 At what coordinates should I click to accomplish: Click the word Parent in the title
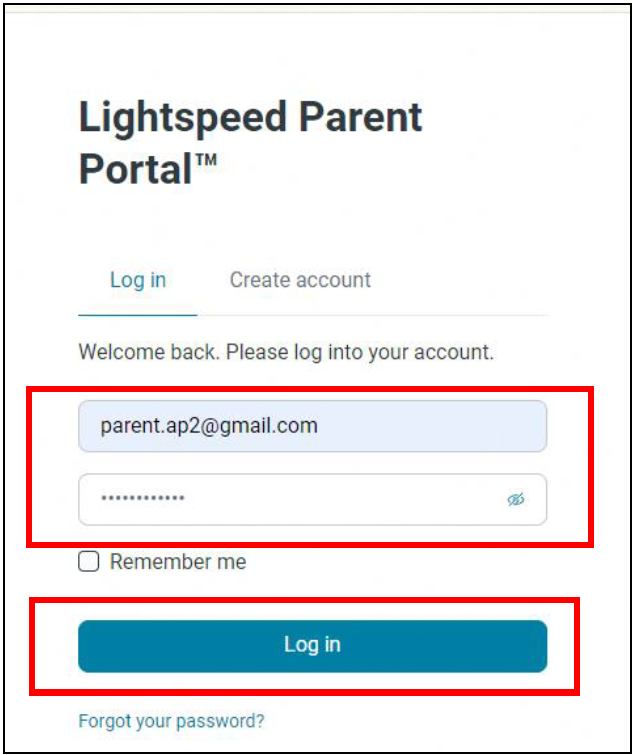pyautogui.click(x=361, y=117)
